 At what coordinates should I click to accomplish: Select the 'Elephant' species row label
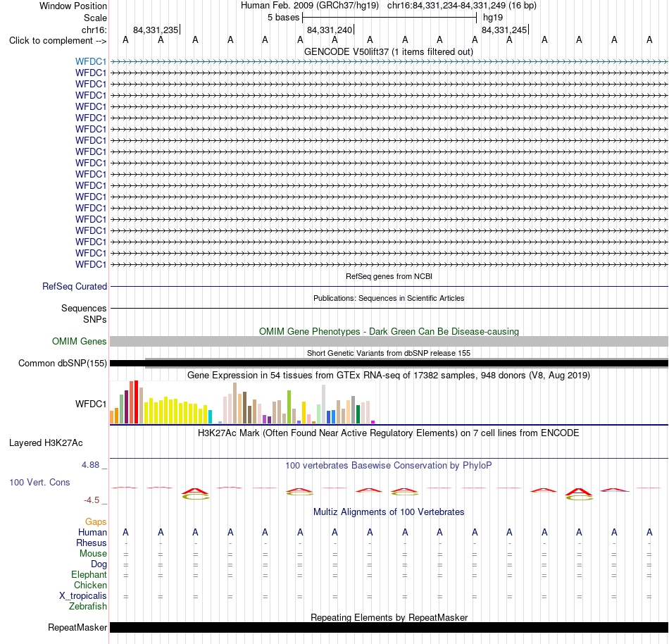[89, 574]
